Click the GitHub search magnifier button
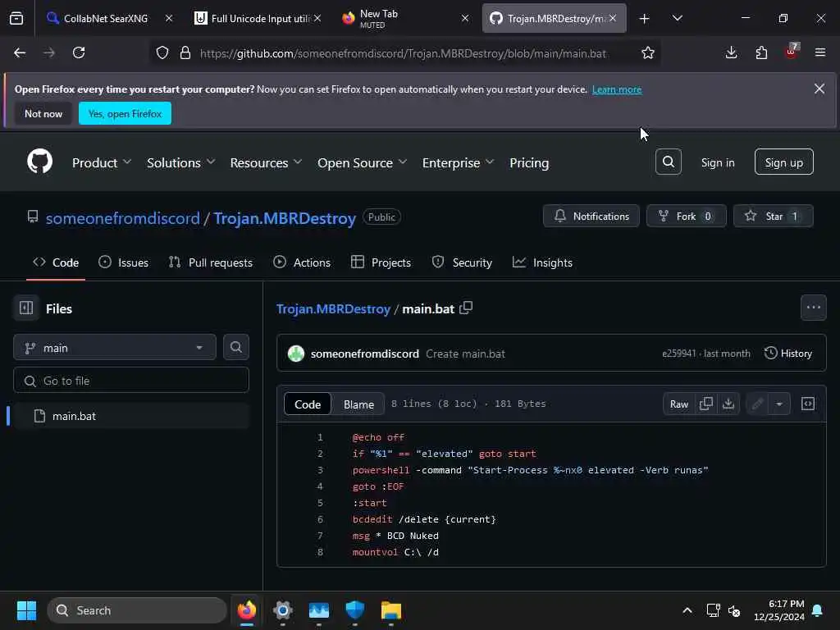 pos(668,162)
